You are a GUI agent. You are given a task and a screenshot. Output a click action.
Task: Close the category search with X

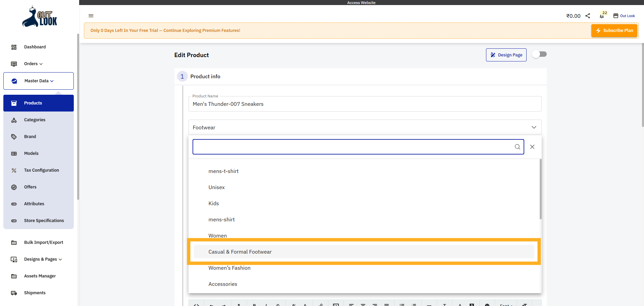tap(532, 147)
